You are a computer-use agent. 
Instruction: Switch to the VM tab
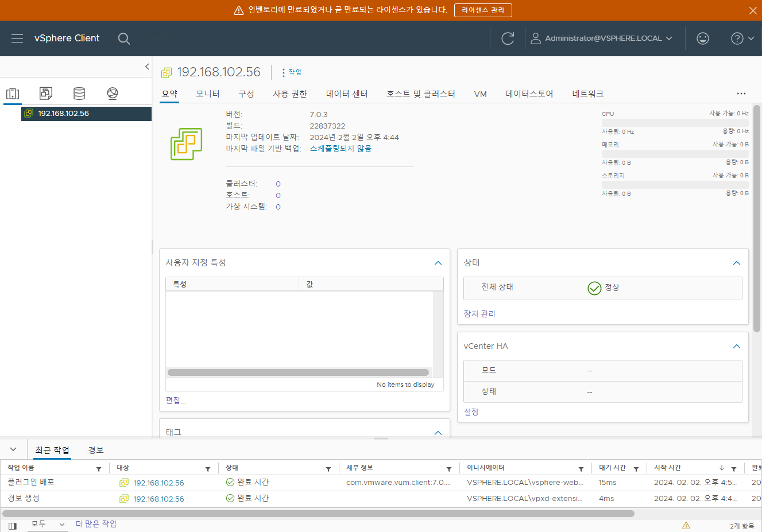tap(481, 94)
